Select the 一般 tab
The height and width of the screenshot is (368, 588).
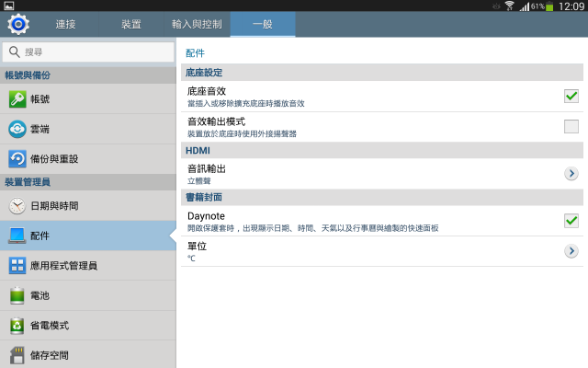click(x=263, y=25)
